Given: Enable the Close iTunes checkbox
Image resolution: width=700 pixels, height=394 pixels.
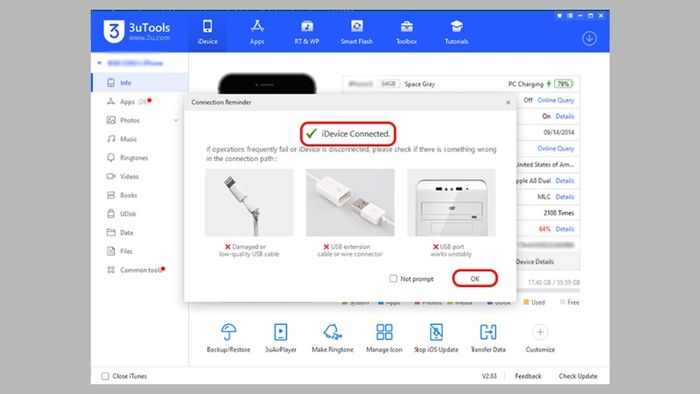Looking at the screenshot, I should (105, 376).
